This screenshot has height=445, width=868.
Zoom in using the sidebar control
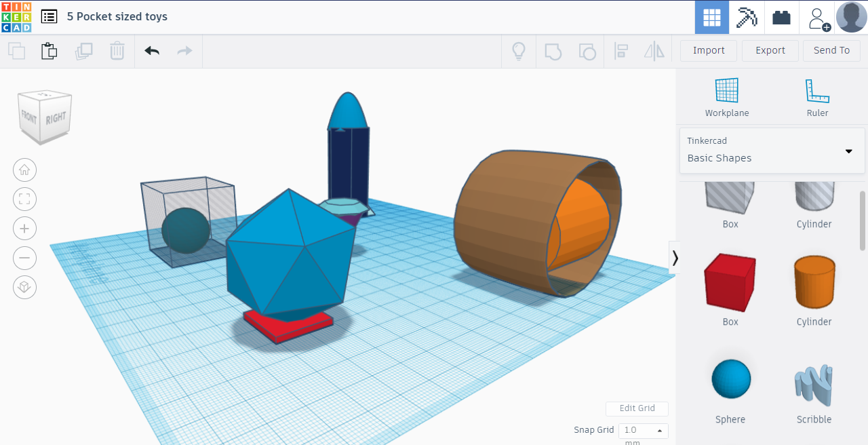24,228
